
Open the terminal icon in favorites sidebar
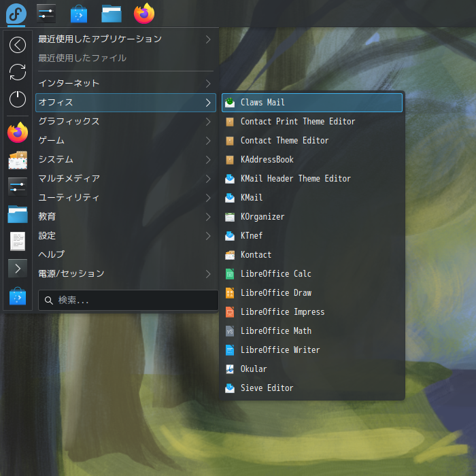(x=18, y=269)
